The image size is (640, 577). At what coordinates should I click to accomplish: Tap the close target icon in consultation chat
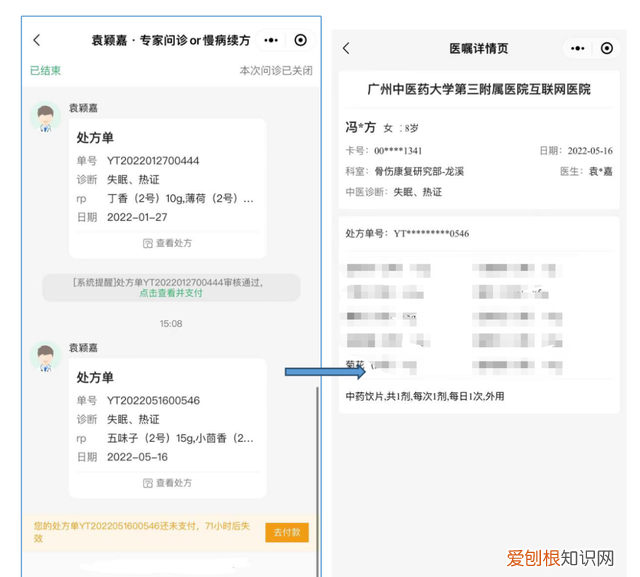[x=300, y=40]
